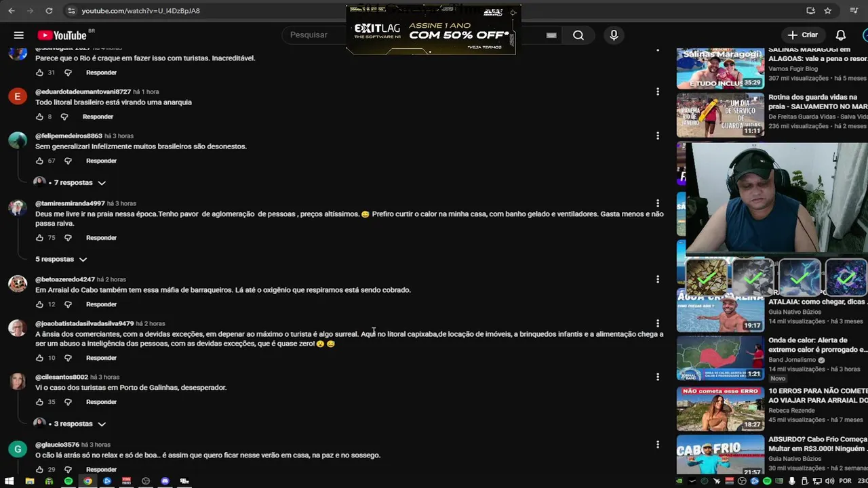The height and width of the screenshot is (488, 868).
Task: Click the Criar create button
Action: (803, 35)
